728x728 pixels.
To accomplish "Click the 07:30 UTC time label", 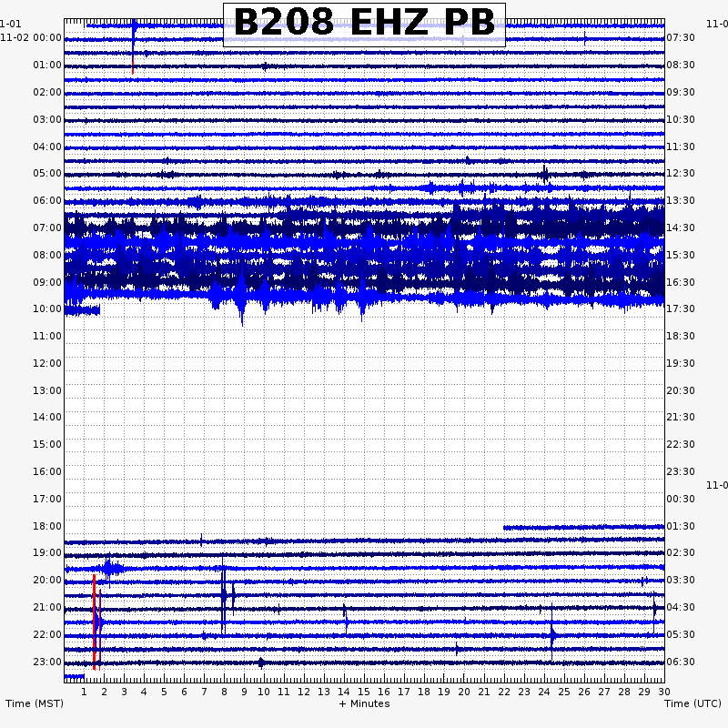I will (681, 37).
